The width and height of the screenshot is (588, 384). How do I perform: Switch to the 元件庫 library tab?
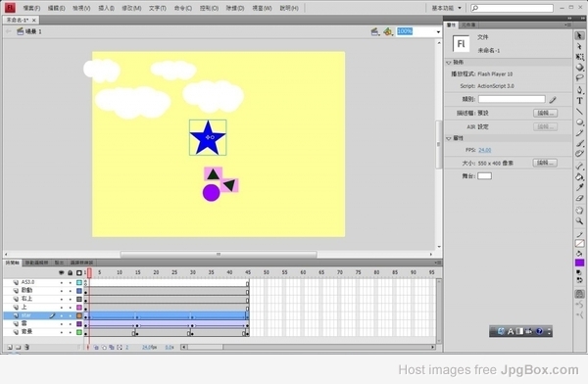coord(468,24)
